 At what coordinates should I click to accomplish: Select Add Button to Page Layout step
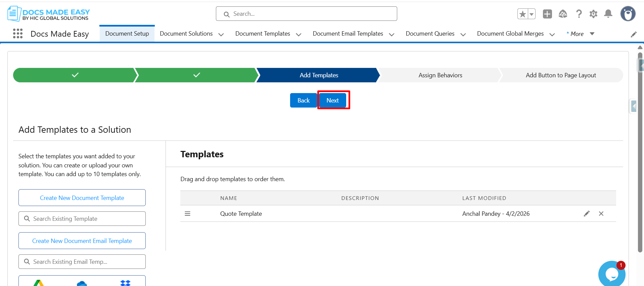click(x=561, y=75)
